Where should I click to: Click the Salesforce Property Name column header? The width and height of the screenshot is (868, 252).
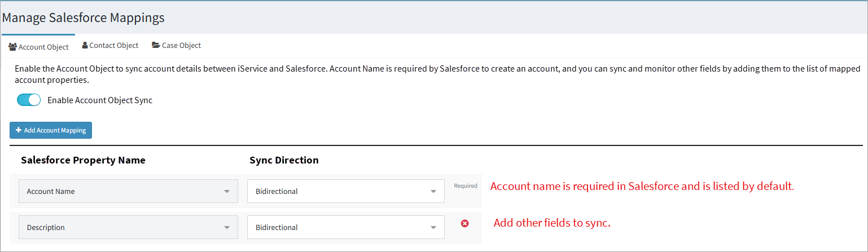tap(83, 160)
